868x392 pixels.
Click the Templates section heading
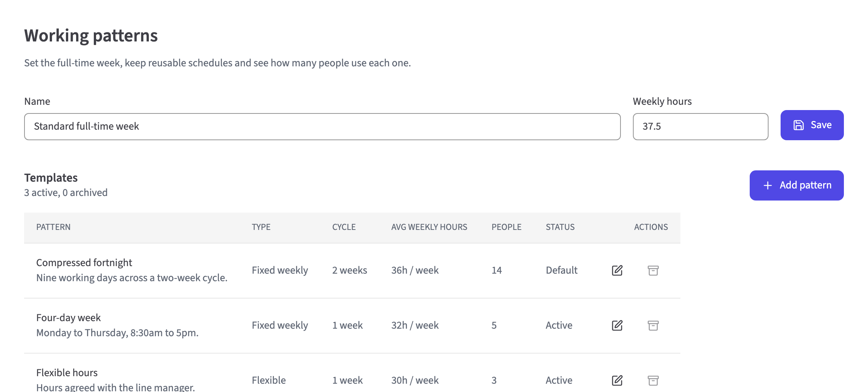[51, 178]
